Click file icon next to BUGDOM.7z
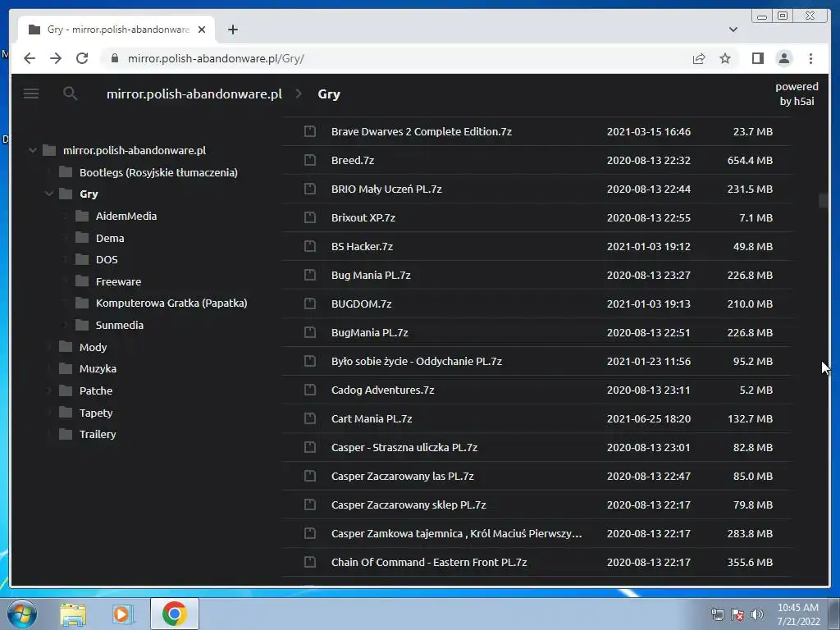Image resolution: width=840 pixels, height=630 pixels. [x=309, y=304]
